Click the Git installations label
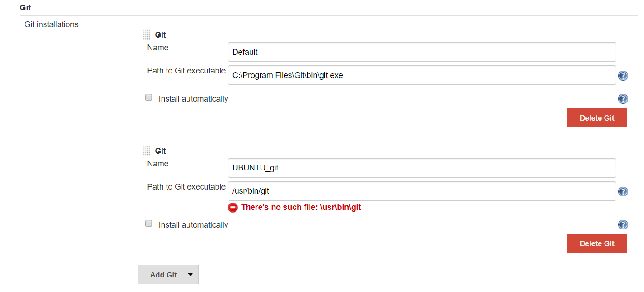644x292 pixels. [51, 24]
